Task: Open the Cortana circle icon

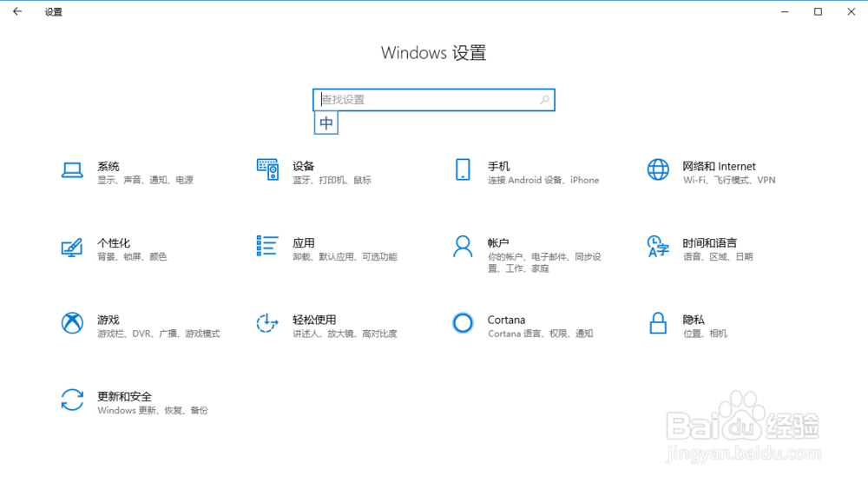Action: click(463, 323)
